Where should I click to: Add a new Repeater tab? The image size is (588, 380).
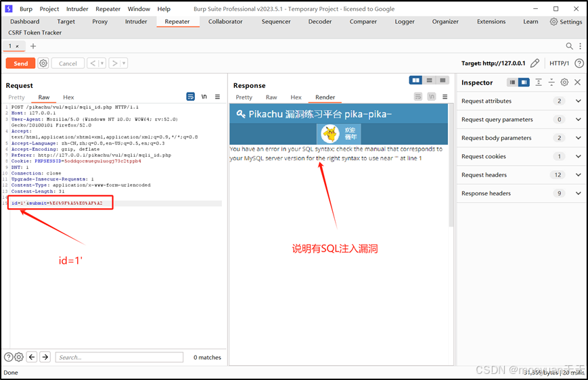click(x=33, y=46)
